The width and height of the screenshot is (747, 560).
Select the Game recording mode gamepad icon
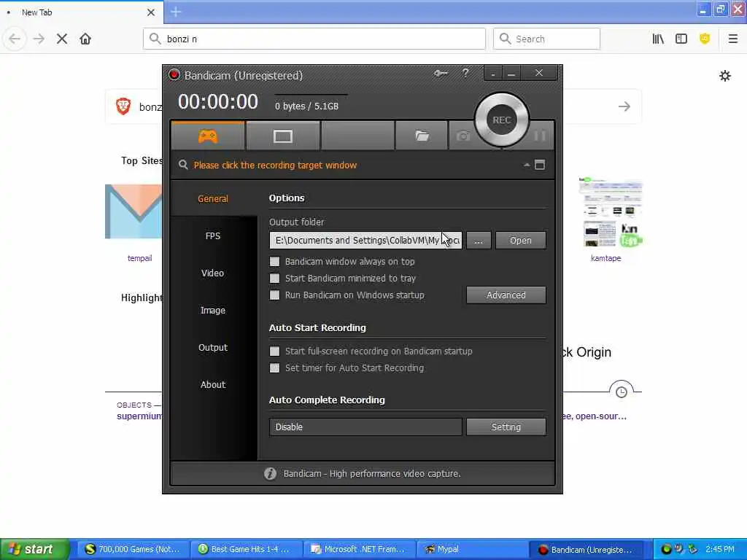208,136
